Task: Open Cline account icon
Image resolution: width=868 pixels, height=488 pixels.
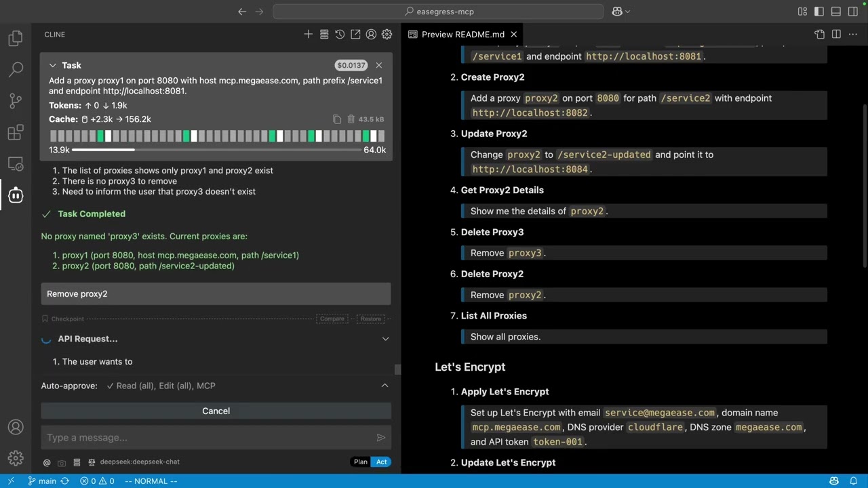Action: [371, 35]
